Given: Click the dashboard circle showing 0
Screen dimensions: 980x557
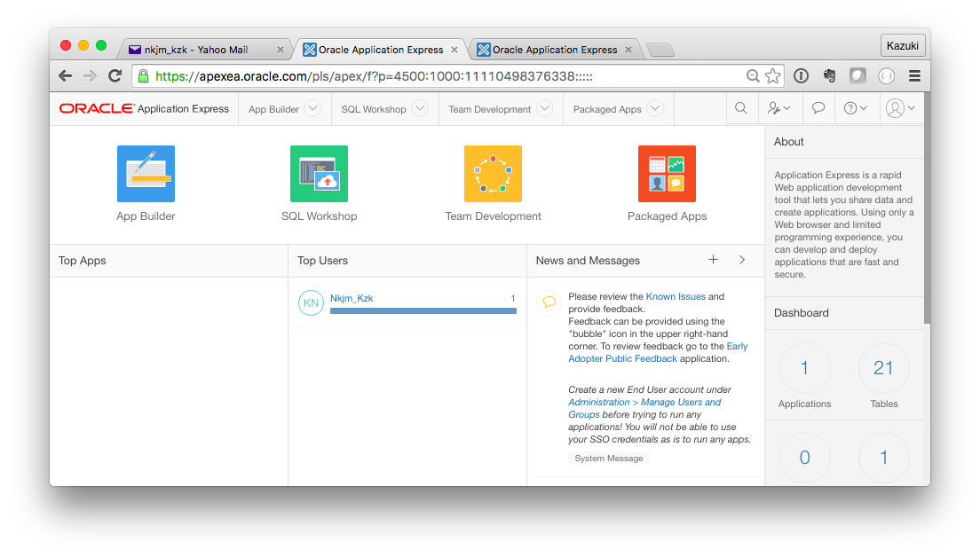Looking at the screenshot, I should click(x=804, y=458).
